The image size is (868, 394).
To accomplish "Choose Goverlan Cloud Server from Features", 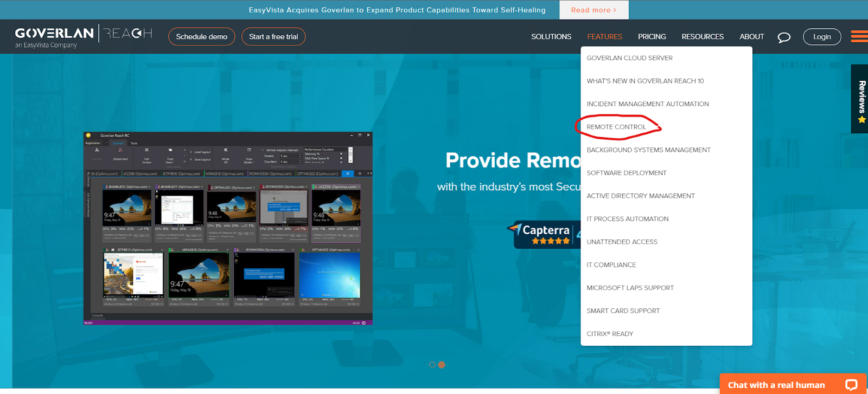I will pos(629,58).
